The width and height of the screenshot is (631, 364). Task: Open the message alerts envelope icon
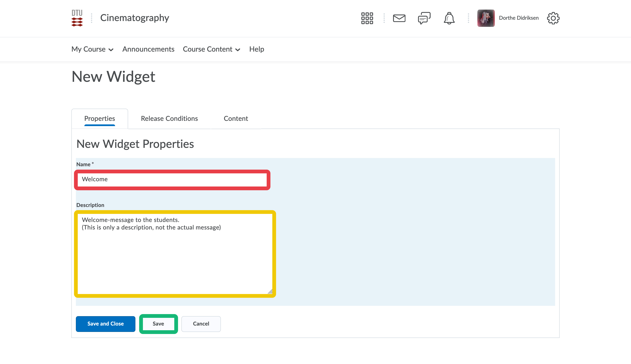click(x=399, y=18)
